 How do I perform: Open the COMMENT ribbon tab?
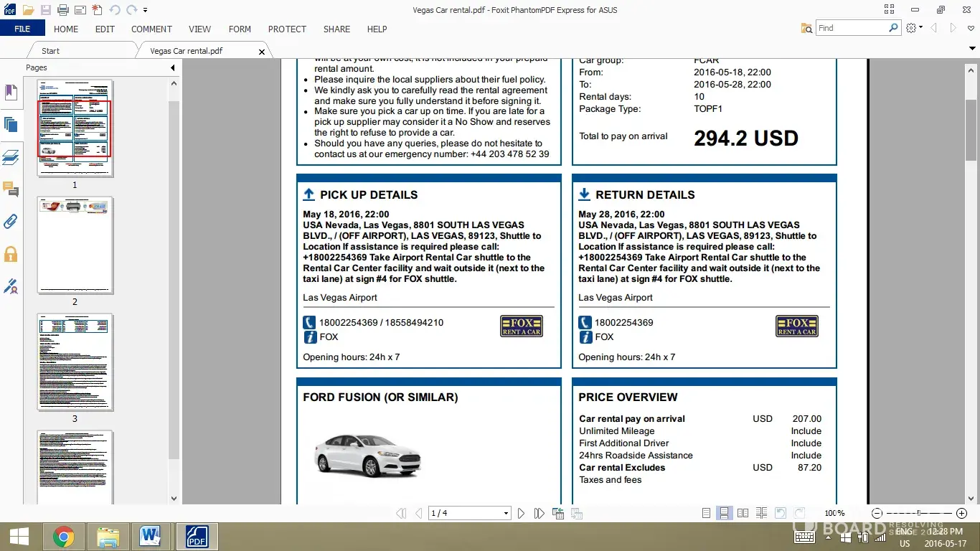point(151,29)
